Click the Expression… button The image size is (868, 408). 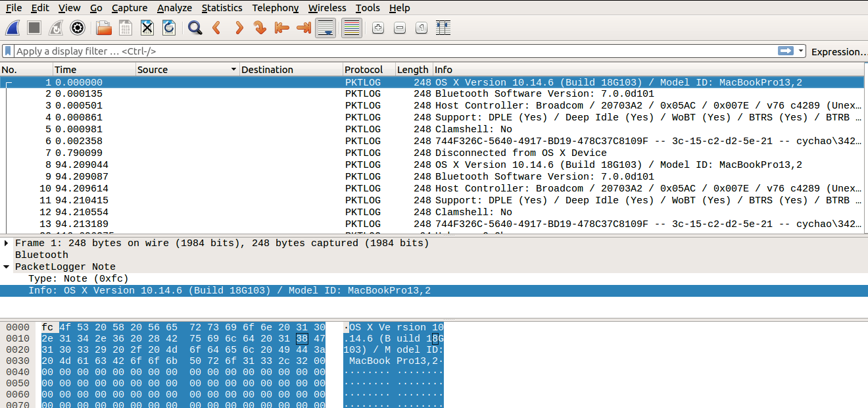[838, 51]
